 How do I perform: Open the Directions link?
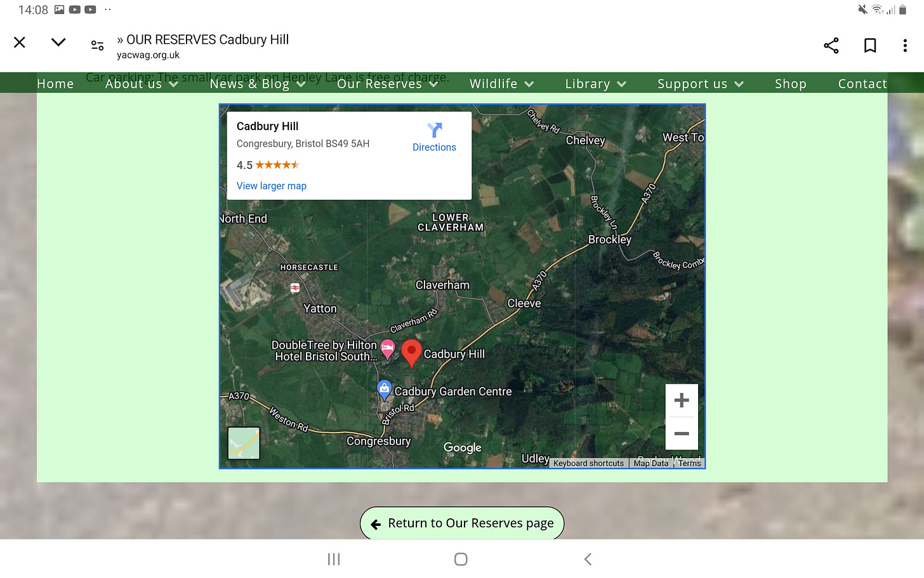(434, 147)
